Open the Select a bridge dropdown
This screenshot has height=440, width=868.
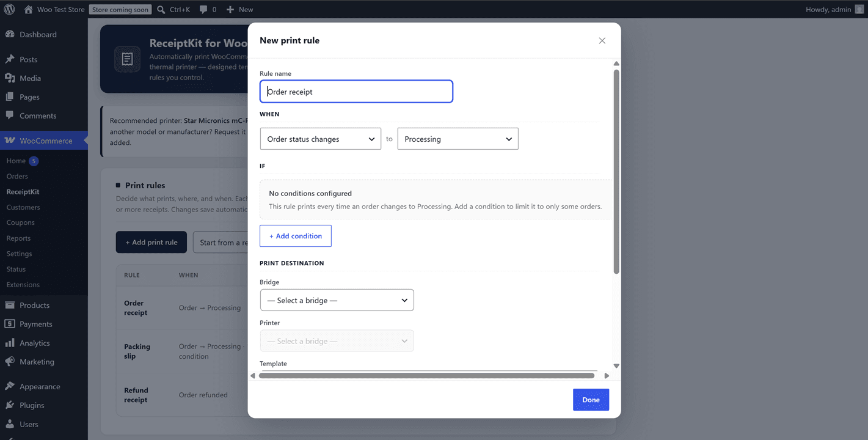coord(337,300)
